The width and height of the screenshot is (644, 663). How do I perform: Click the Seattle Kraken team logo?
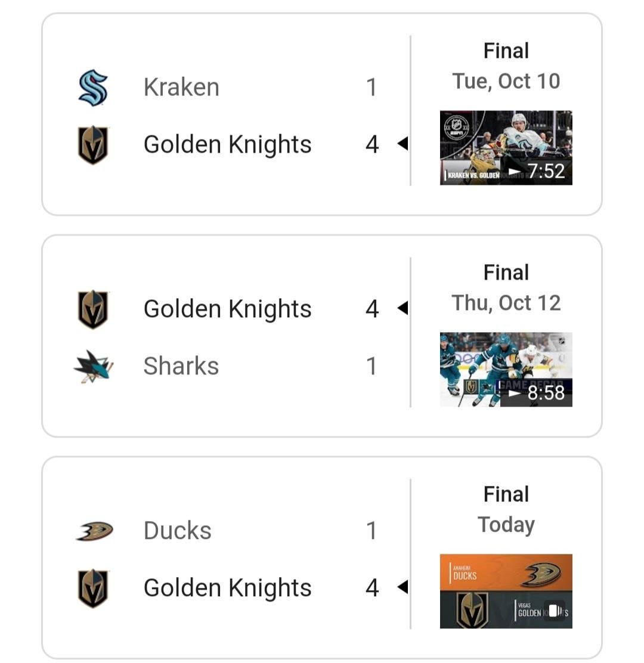coord(93,88)
